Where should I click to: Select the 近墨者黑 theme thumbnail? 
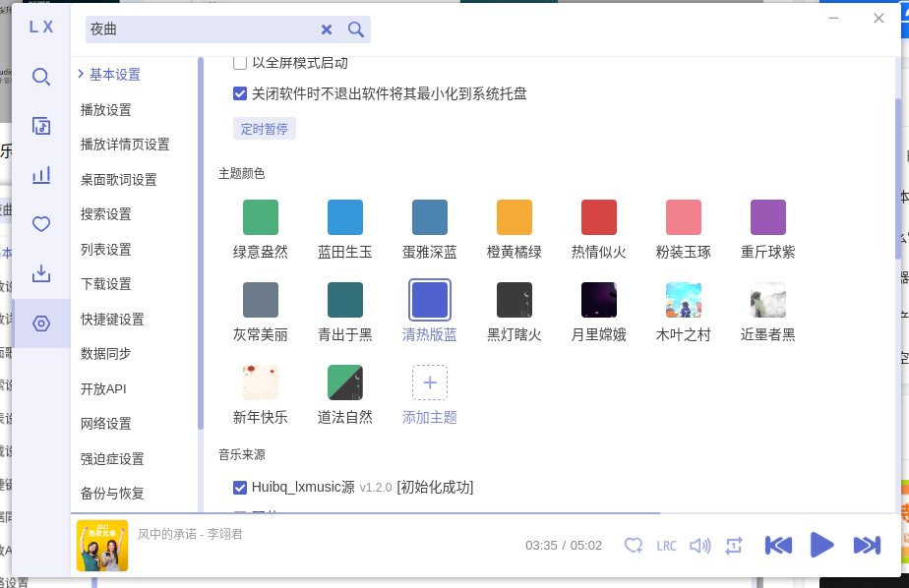tap(768, 300)
